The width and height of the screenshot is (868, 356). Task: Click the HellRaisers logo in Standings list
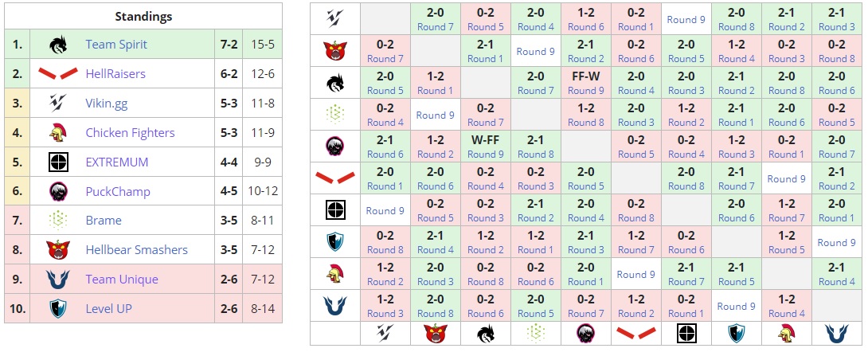click(x=57, y=74)
